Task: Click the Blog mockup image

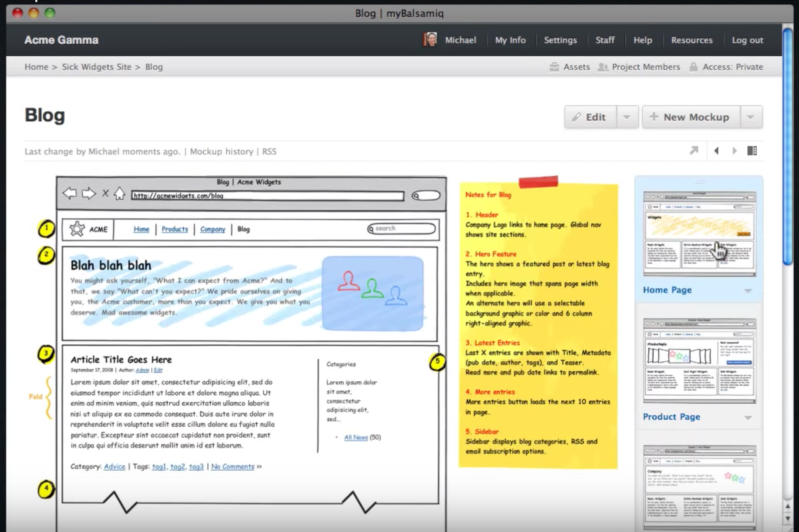Action: [x=251, y=354]
